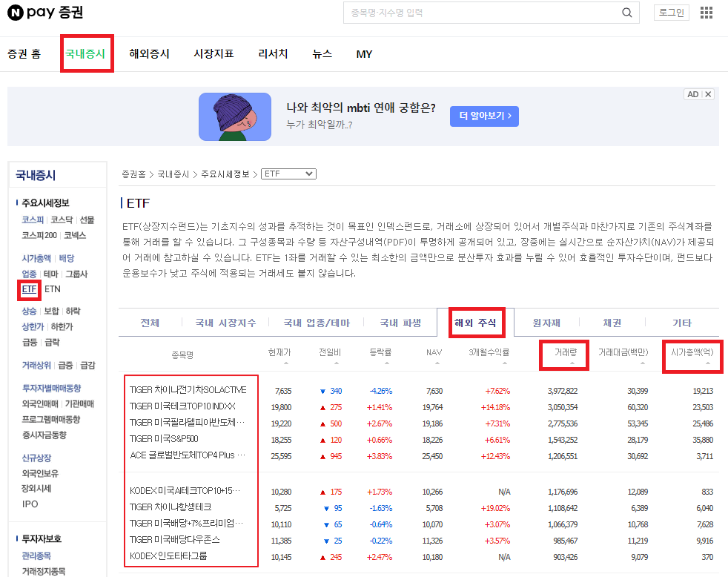
Task: Select the 해외 주식 tab
Action: tap(476, 323)
